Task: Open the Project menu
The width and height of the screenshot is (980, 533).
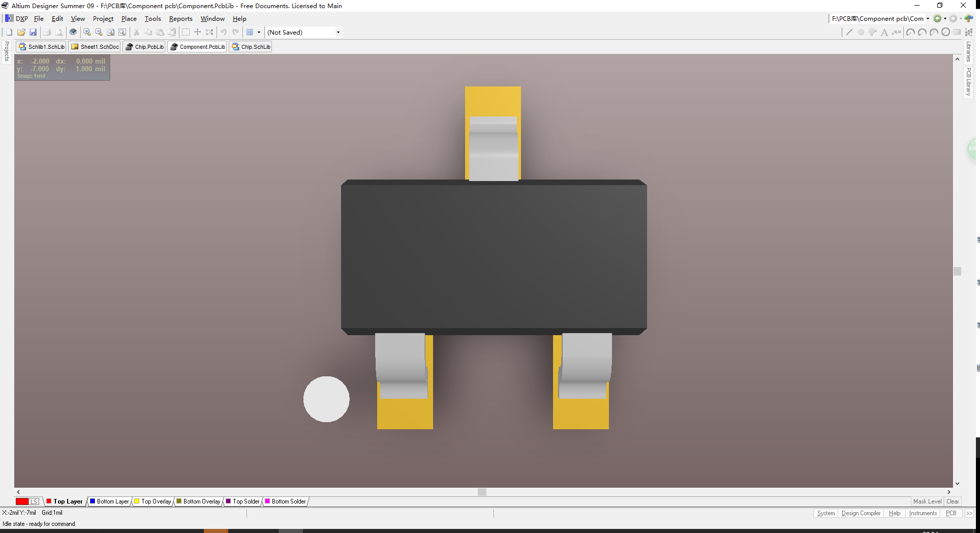Action: [x=103, y=19]
